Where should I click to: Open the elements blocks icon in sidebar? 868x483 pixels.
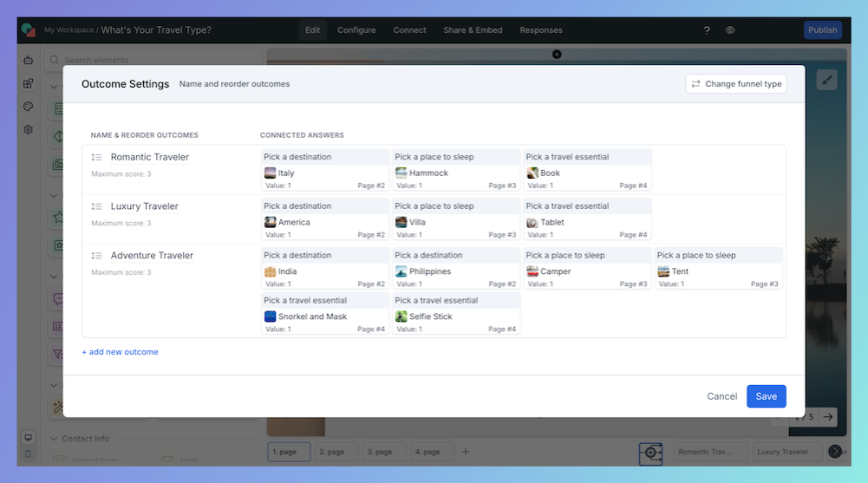pyautogui.click(x=28, y=83)
